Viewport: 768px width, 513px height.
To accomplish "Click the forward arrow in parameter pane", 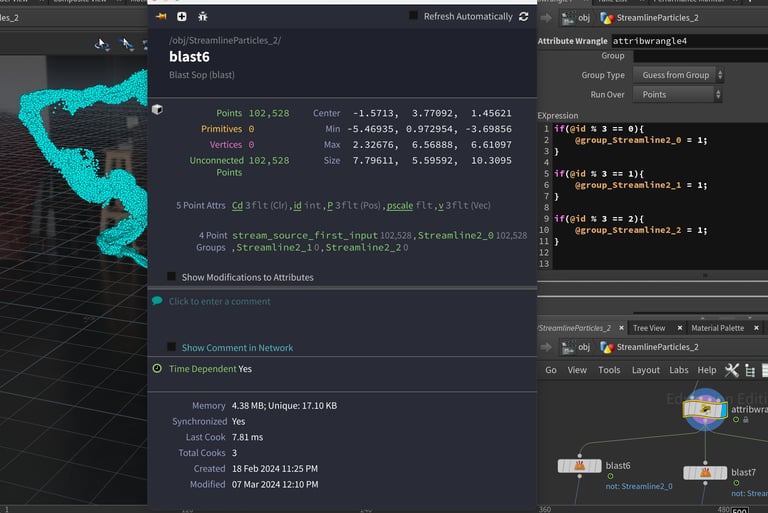I will click(546, 18).
